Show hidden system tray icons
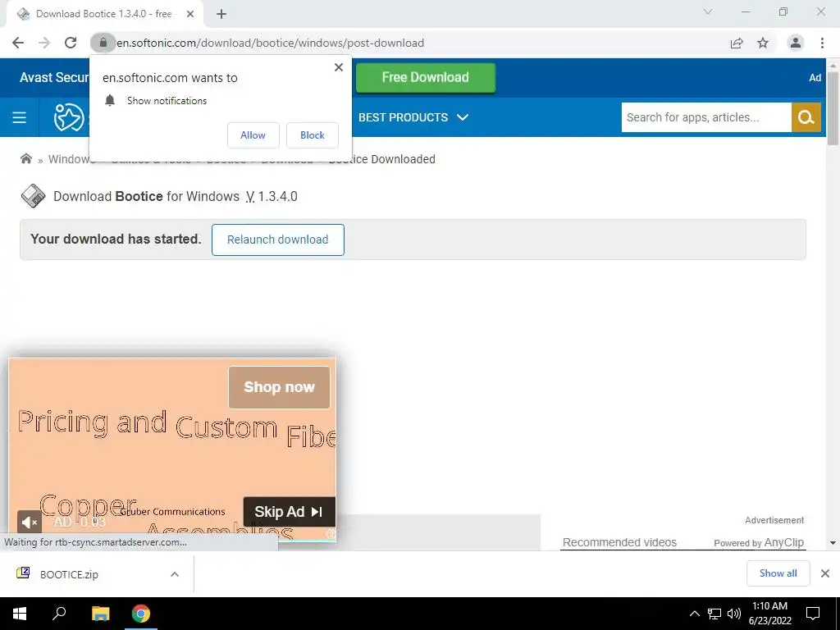 [694, 614]
